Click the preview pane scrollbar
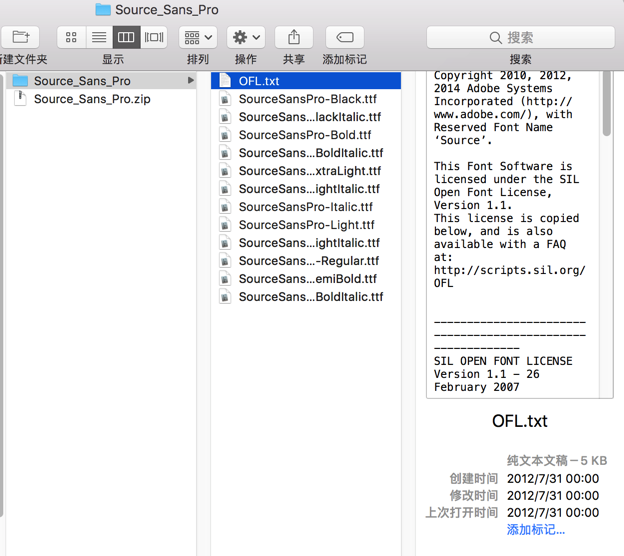The width and height of the screenshot is (624, 556). tap(606, 103)
